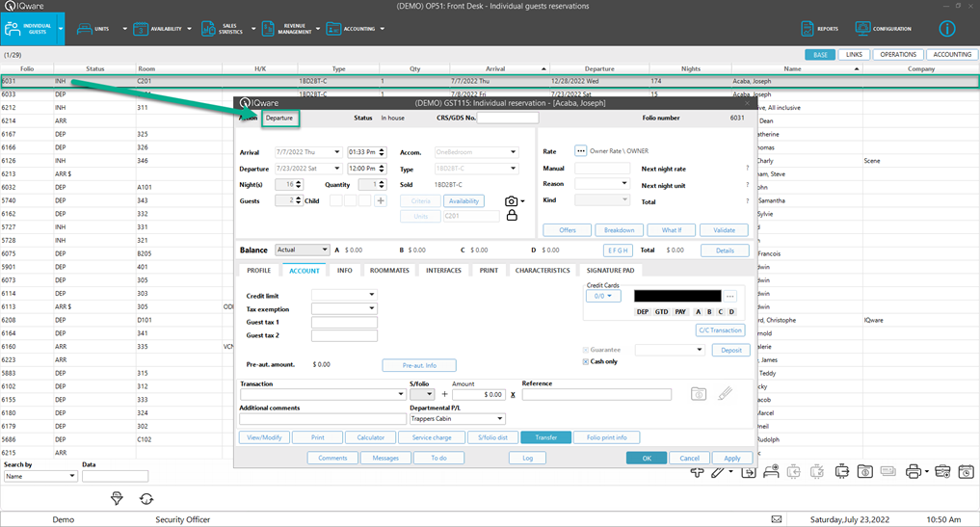
Task: Toggle credit card folio A flag
Action: tap(698, 312)
